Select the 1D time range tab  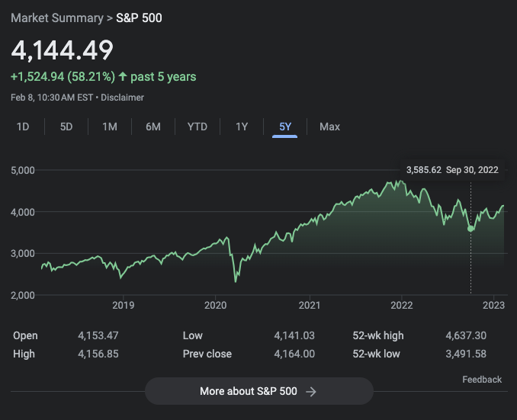23,127
